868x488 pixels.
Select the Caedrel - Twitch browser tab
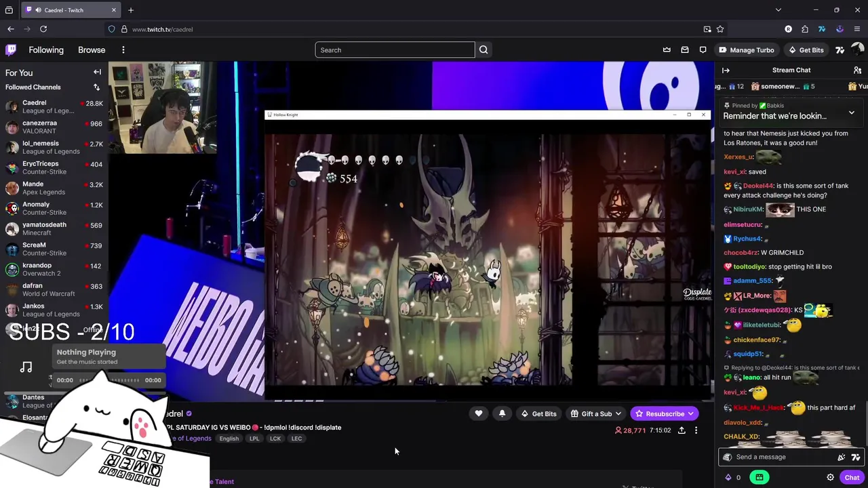click(71, 10)
